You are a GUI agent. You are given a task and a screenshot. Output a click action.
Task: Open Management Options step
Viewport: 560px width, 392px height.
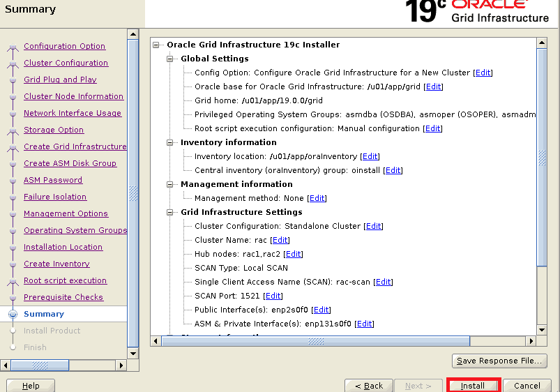66,213
